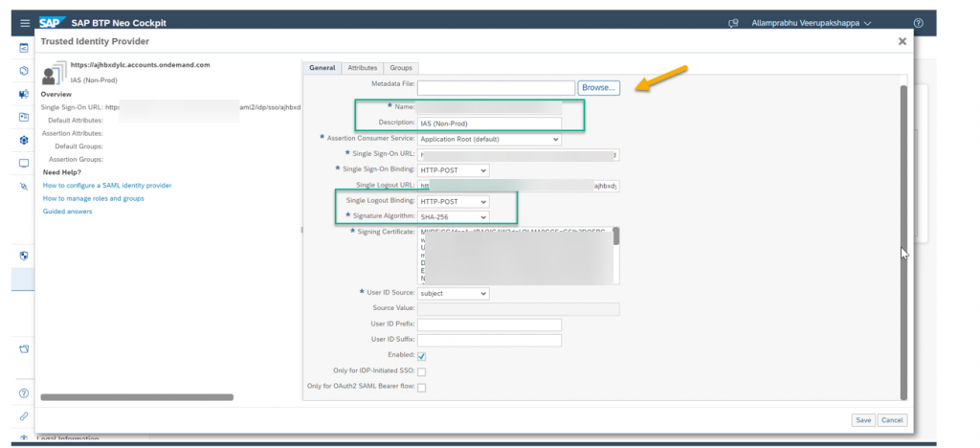This screenshot has height=448, width=980.
Task: Click Browse... for the metadata file
Action: tap(599, 87)
